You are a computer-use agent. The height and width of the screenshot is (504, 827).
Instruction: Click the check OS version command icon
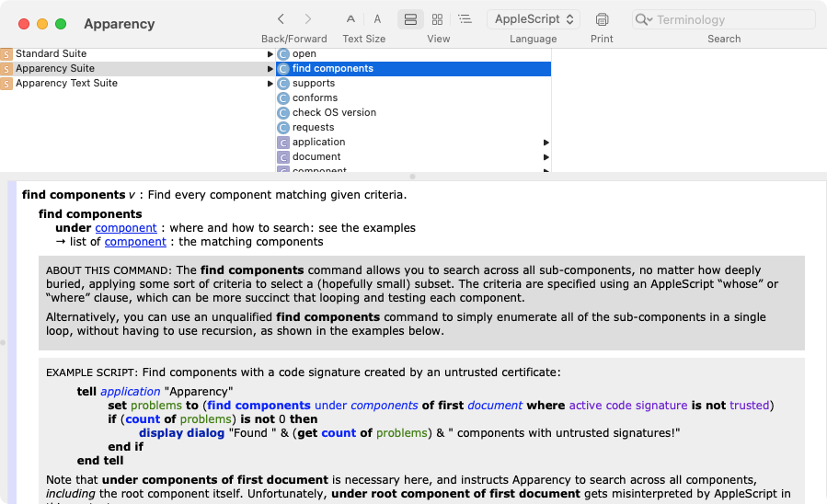point(283,113)
